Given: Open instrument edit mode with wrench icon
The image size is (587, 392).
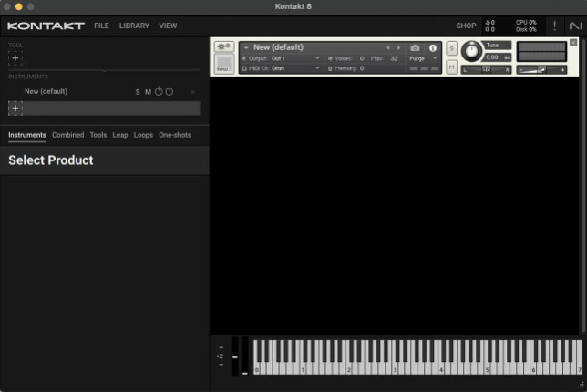Looking at the screenshot, I should pyautogui.click(x=224, y=46).
